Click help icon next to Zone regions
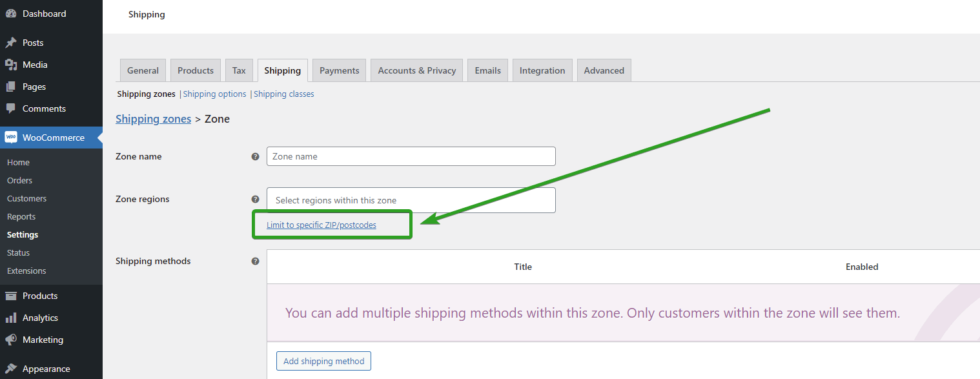This screenshot has height=379, width=980. pyautogui.click(x=255, y=200)
